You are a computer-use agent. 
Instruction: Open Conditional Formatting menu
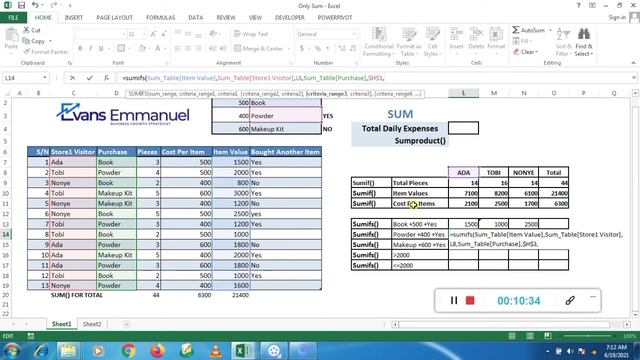pos(379,42)
